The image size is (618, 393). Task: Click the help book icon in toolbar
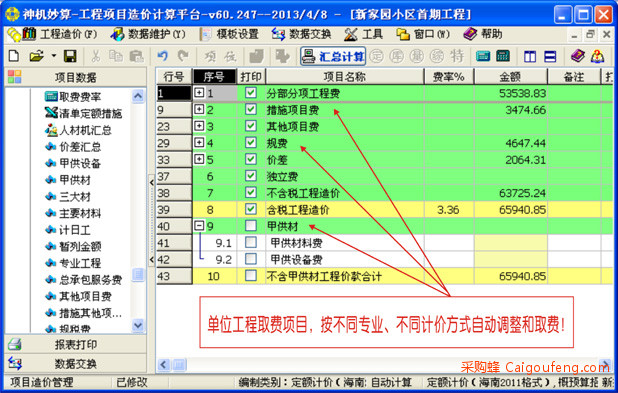tap(577, 56)
